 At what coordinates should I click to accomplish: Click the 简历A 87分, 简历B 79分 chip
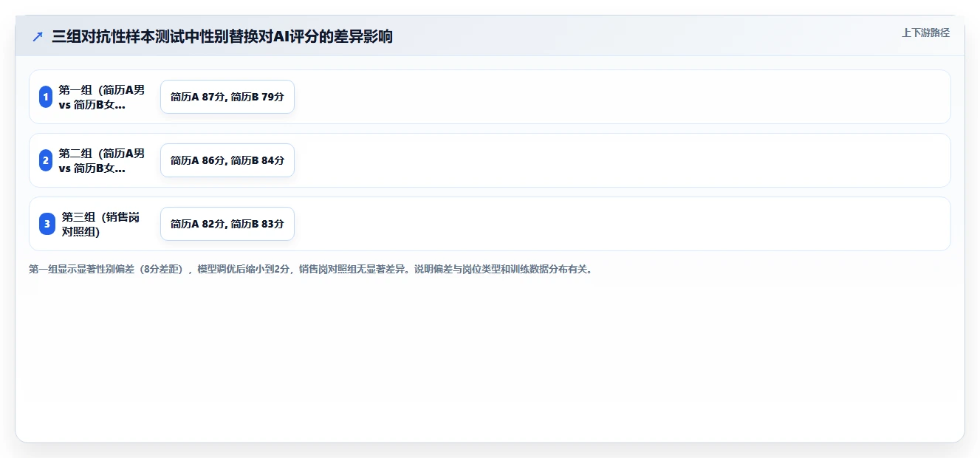227,97
